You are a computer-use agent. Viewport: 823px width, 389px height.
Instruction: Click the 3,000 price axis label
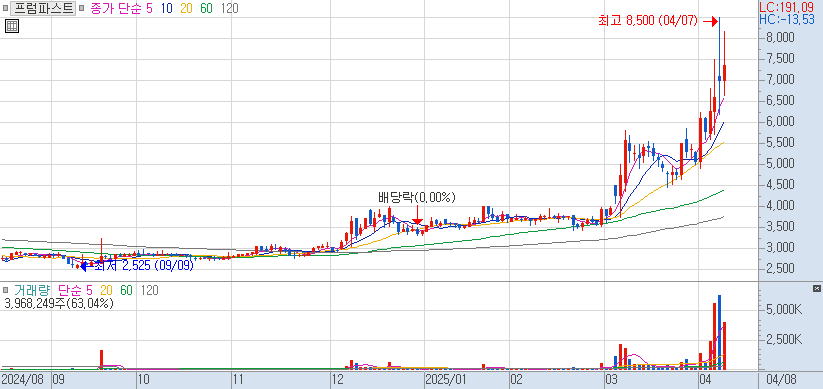click(x=779, y=248)
